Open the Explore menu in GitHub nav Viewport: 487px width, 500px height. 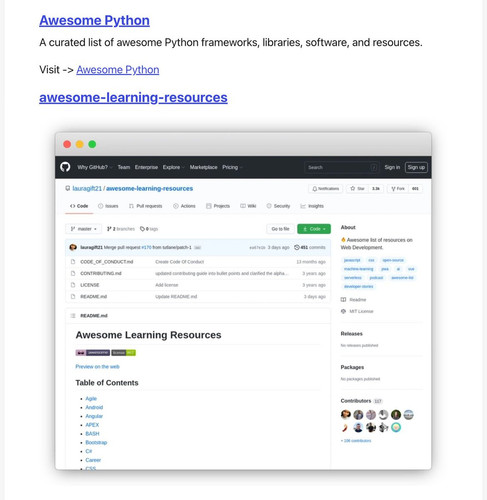tap(173, 167)
